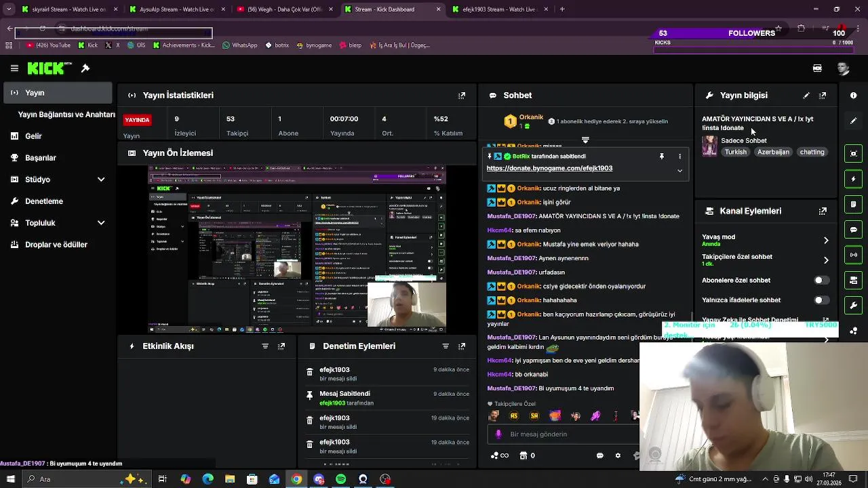
Task: Open the donate.bynogame.com/efejk1903 link
Action: (549, 168)
